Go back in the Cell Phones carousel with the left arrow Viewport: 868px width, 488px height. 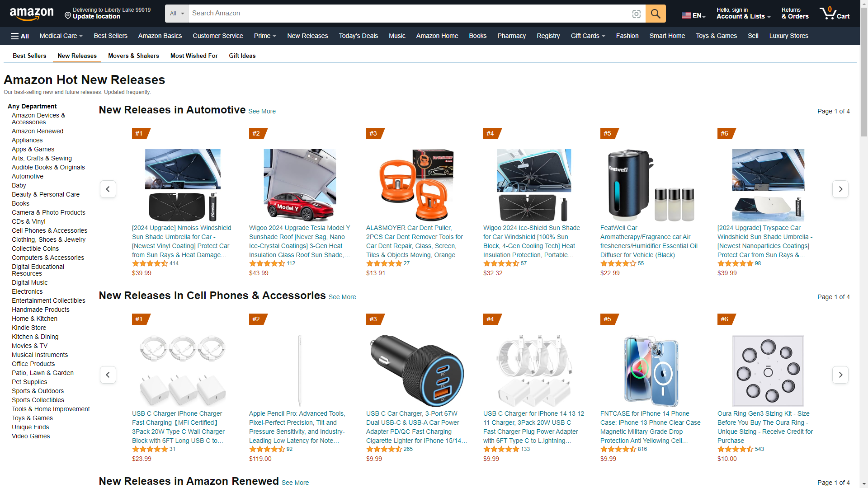108,375
